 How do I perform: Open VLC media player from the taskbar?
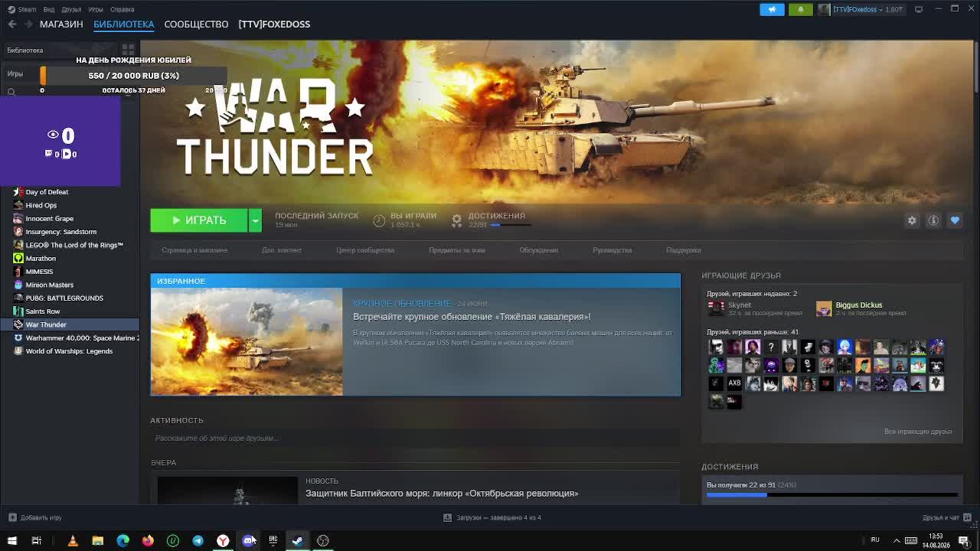coord(73,541)
